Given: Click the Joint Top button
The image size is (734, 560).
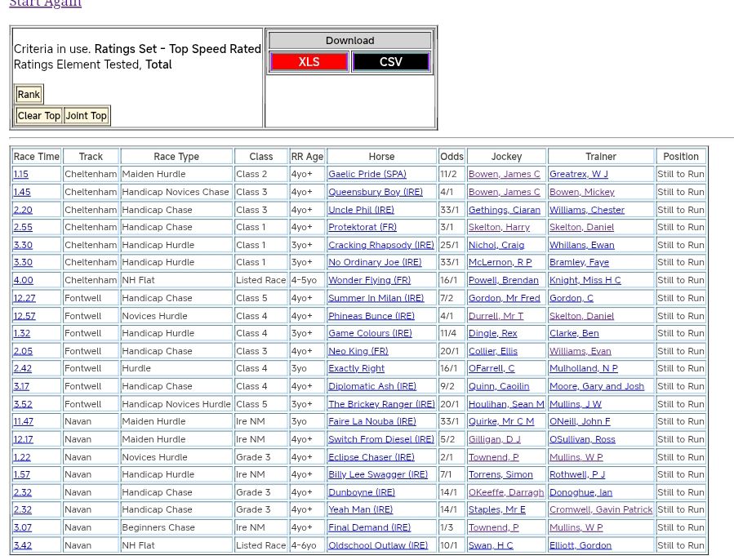Looking at the screenshot, I should pos(87,116).
